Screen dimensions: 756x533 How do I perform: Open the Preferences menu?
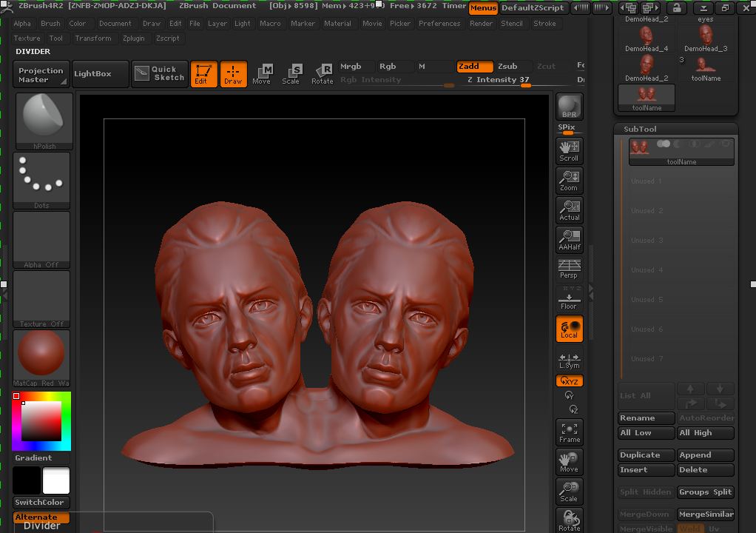(x=439, y=24)
